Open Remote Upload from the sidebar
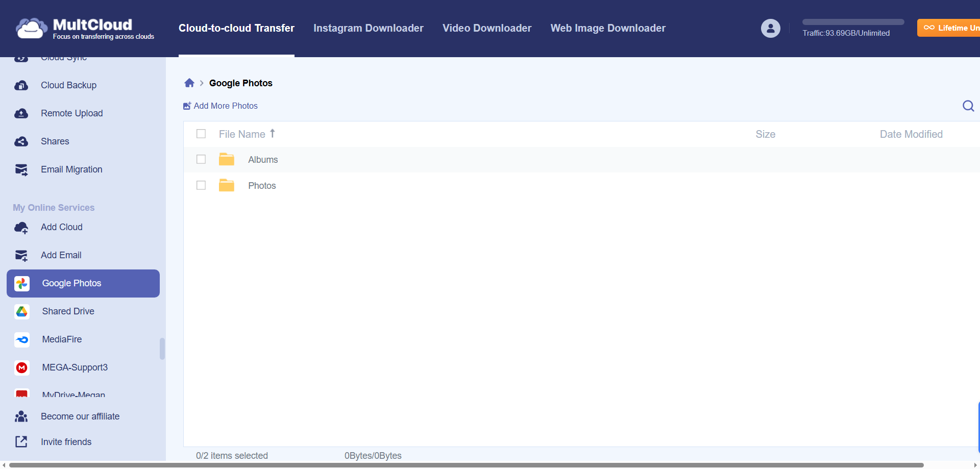Viewport: 980px width, 469px height. click(72, 113)
